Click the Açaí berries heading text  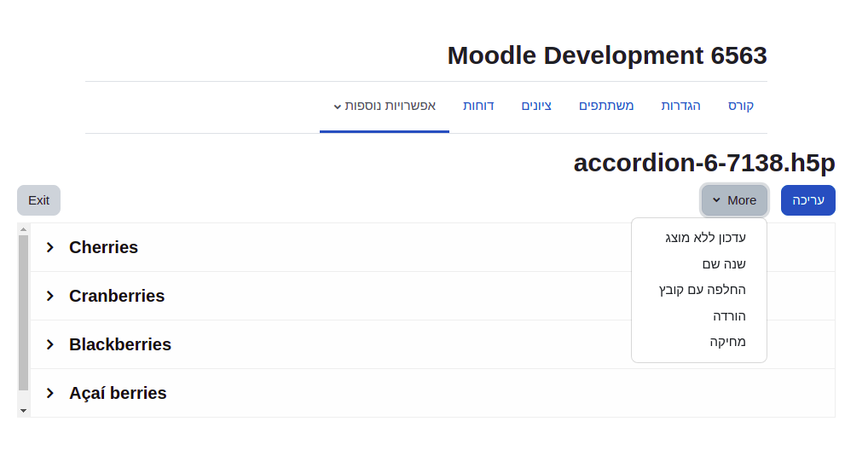118,394
